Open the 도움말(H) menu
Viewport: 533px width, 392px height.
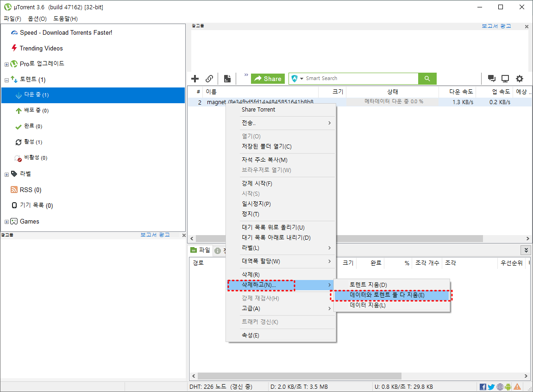pos(66,19)
